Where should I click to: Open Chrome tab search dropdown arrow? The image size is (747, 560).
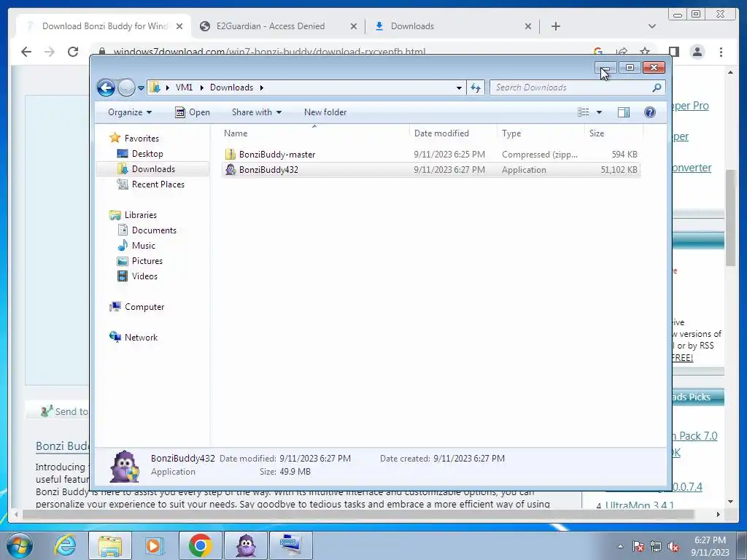pyautogui.click(x=652, y=26)
